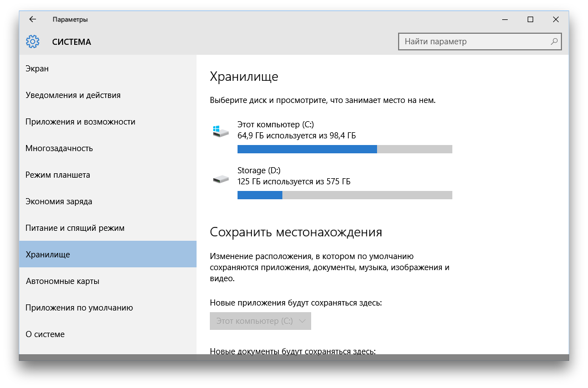
Task: Minimize the Параметры window
Action: coord(505,19)
